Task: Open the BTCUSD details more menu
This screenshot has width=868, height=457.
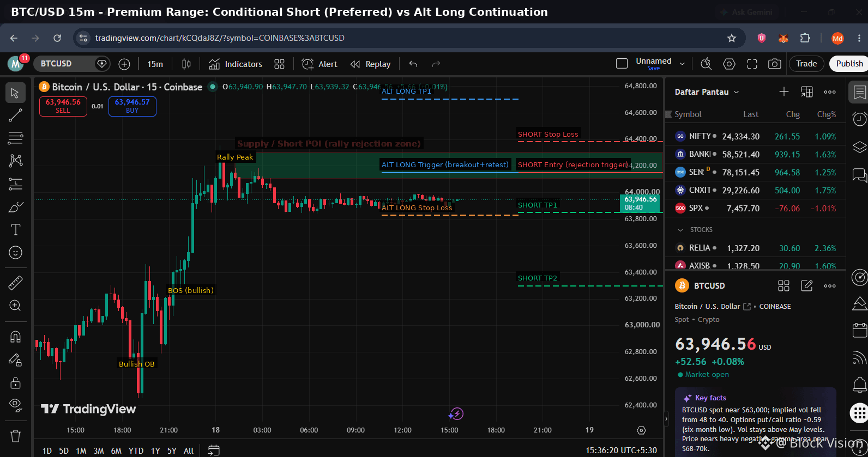Action: (x=830, y=286)
